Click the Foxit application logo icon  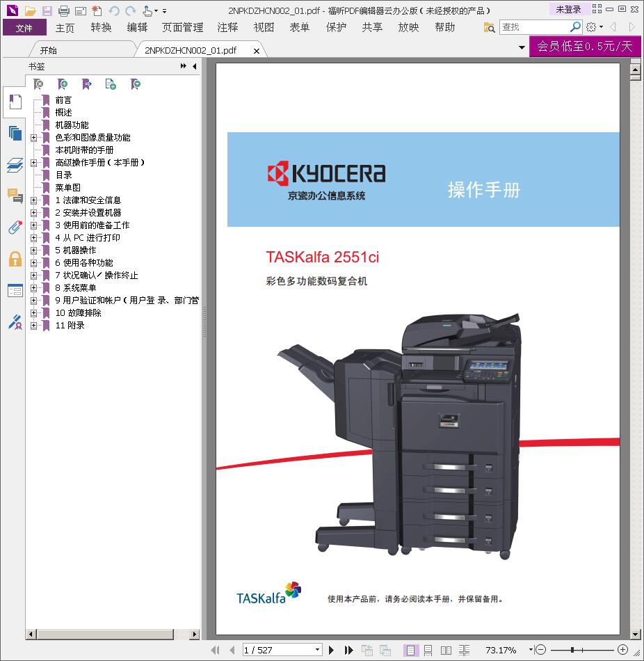click(13, 10)
